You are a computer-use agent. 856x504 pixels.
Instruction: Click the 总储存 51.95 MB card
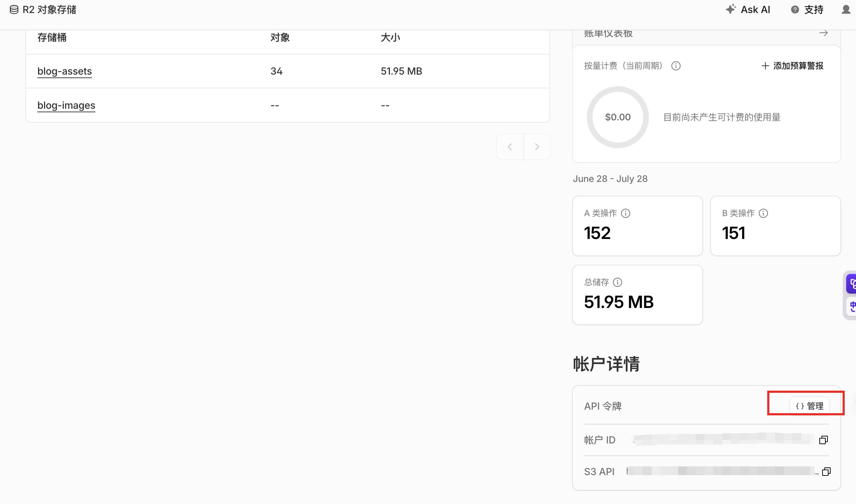point(638,295)
